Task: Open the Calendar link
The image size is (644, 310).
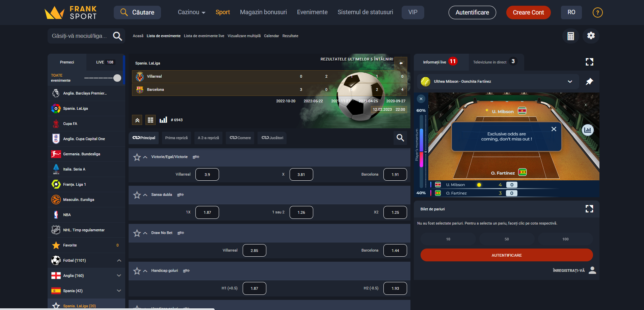Action: (271, 36)
